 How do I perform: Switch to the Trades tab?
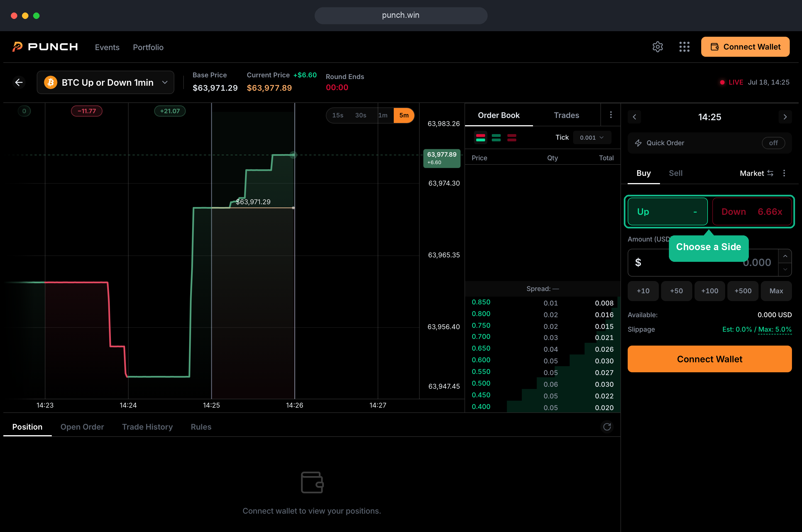click(x=566, y=115)
